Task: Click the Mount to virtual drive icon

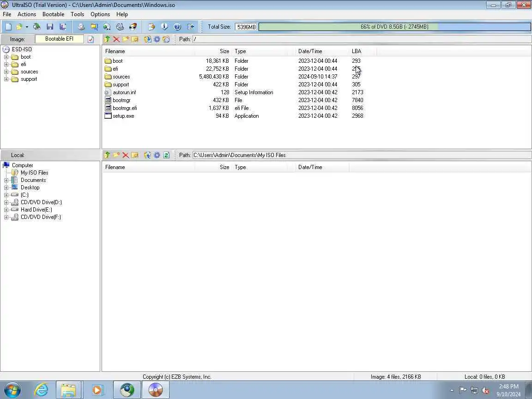Action: tap(120, 27)
